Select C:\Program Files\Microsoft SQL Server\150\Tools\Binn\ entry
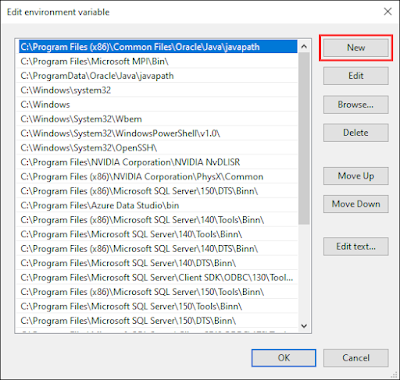The width and height of the screenshot is (400, 380). [x=157, y=306]
